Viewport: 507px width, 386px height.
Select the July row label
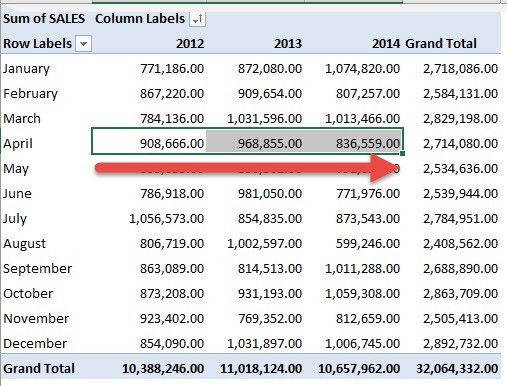15,219
